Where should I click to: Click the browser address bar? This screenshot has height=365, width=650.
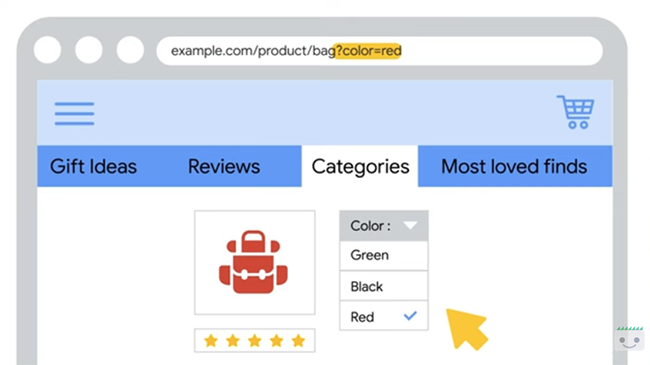379,51
